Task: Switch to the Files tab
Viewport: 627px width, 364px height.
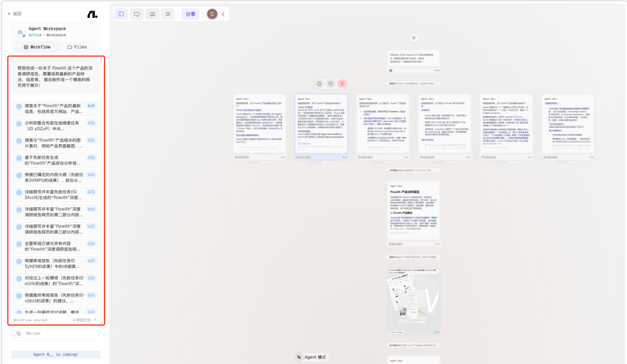Action: pyautogui.click(x=77, y=47)
